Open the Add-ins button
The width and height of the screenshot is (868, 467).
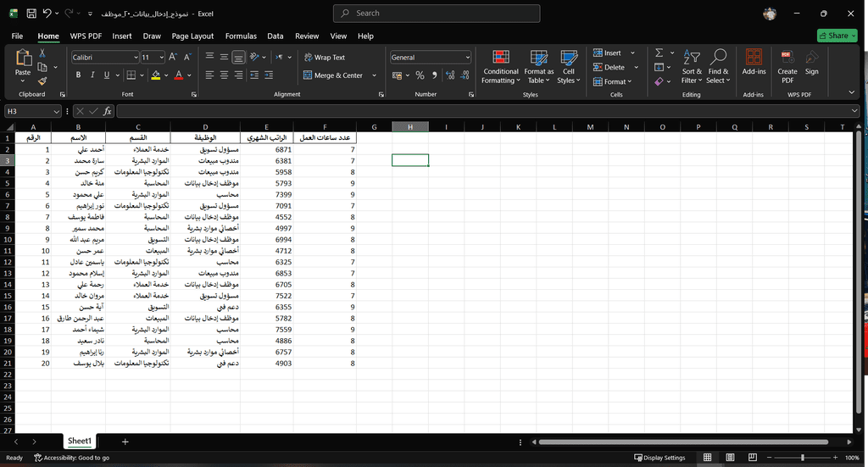754,62
